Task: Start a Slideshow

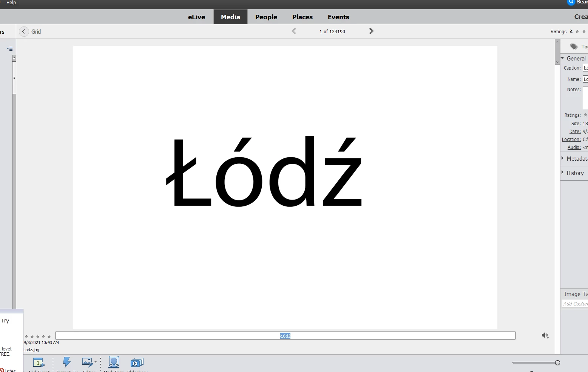Action: (x=137, y=363)
